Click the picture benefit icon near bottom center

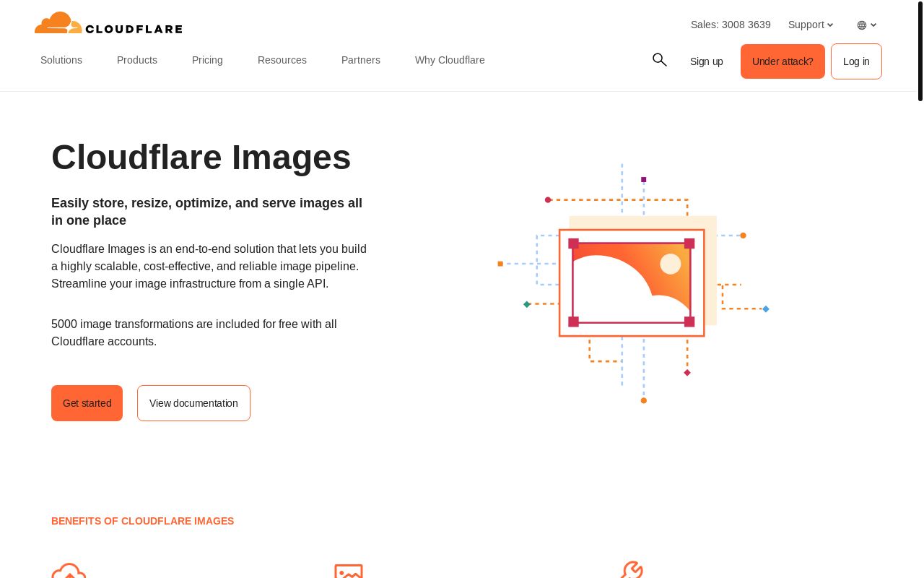[349, 572]
